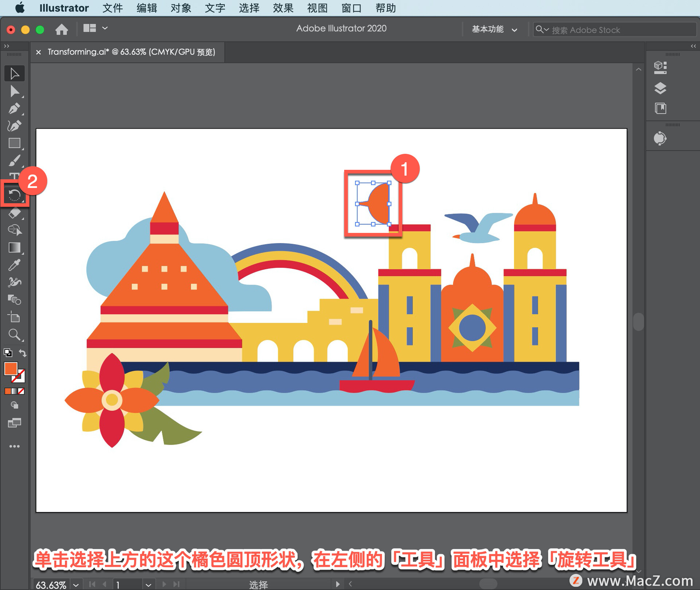Reset default fill and stroke

8,353
